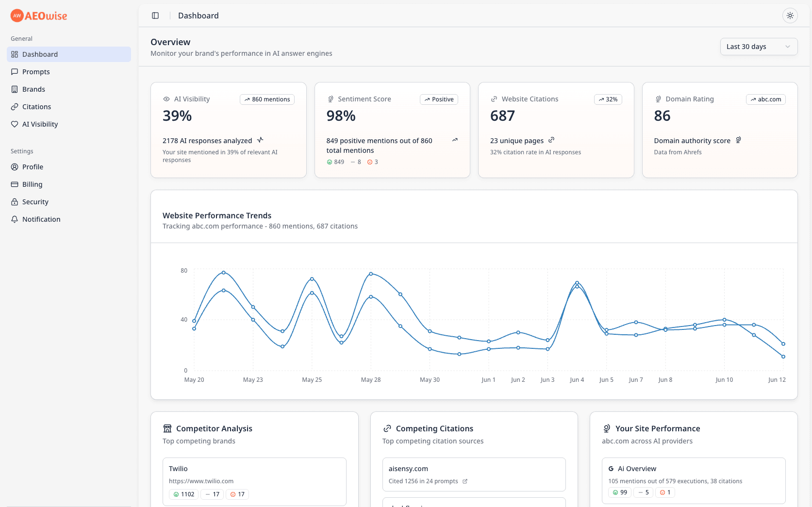Screen dimensions: 812x507
Task: Click the Notification bell icon
Action: [15, 219]
